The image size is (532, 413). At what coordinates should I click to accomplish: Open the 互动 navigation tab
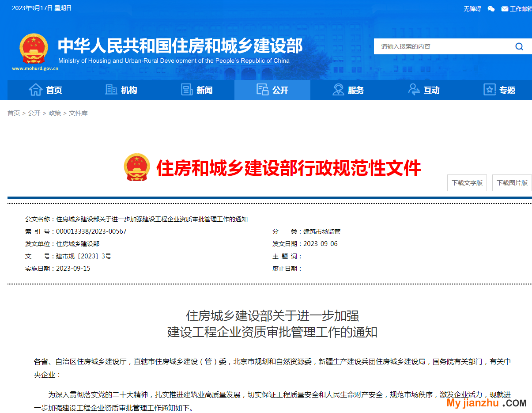coord(424,90)
